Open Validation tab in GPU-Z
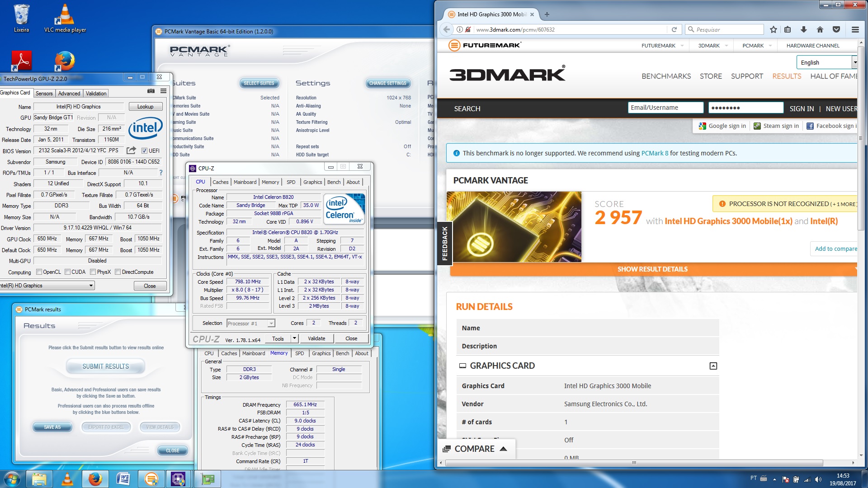This screenshot has width=868, height=488. [96, 94]
